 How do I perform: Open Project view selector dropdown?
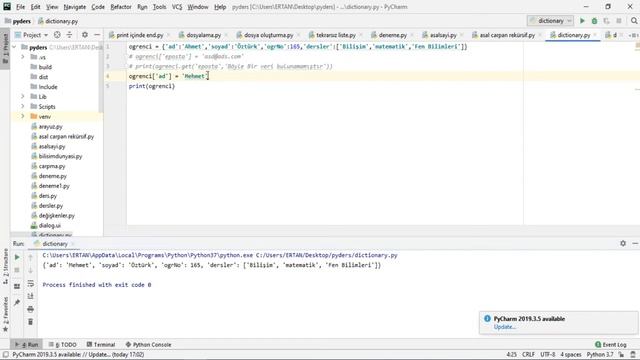coord(31,35)
